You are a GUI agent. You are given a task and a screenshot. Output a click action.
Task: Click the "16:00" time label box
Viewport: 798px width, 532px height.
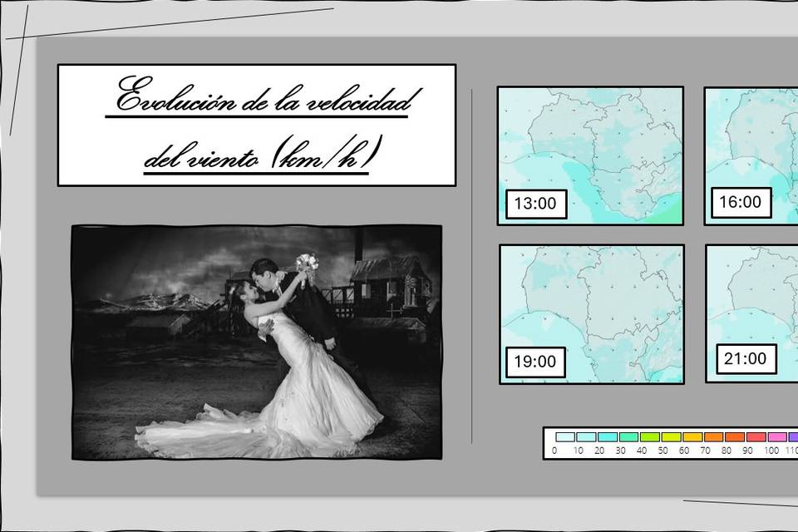point(741,202)
